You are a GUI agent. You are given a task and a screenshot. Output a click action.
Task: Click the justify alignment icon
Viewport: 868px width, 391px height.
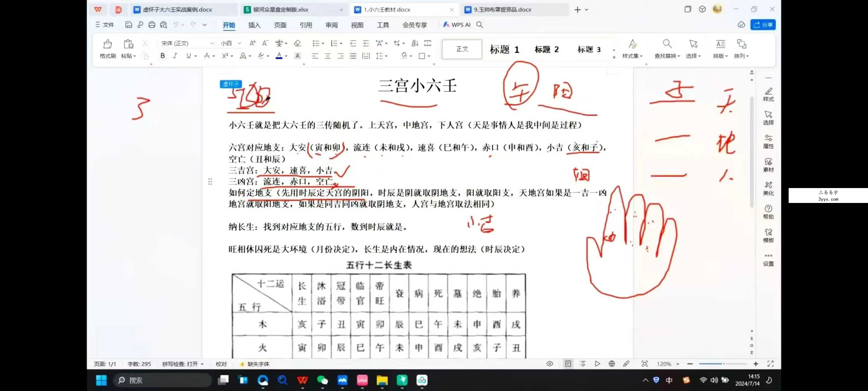[353, 56]
